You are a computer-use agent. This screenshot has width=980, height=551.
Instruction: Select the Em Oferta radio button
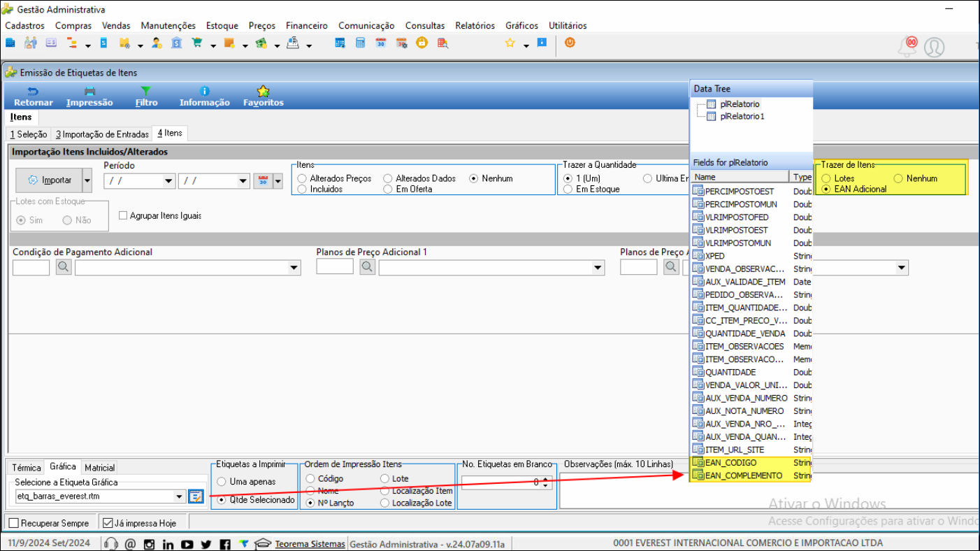[388, 189]
